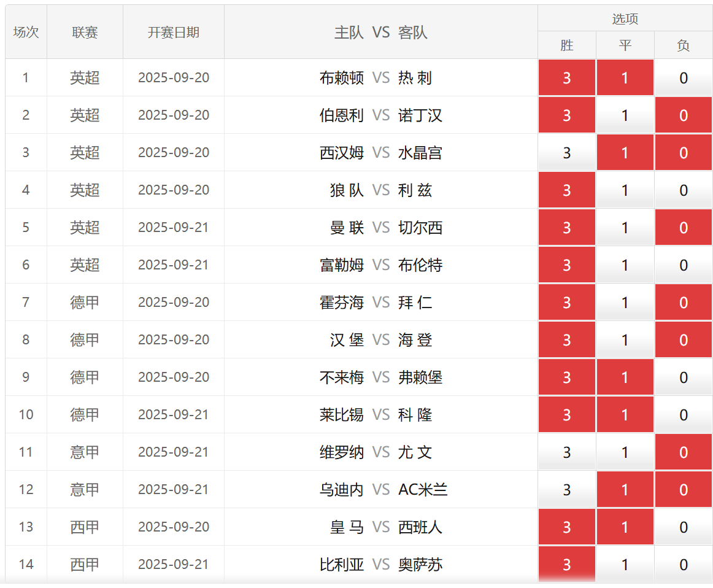This screenshot has height=588, width=713.
Task: Click the 联赛 column header
Action: pyautogui.click(x=85, y=33)
